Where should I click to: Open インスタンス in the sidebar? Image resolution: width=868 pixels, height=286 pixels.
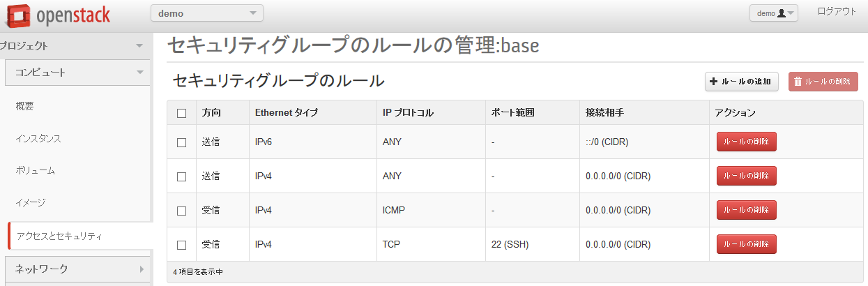(38, 139)
